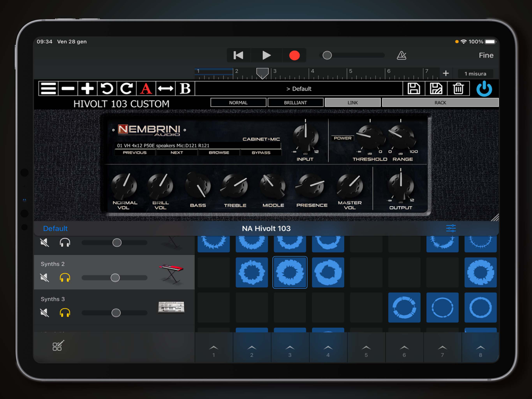532x399 pixels.
Task: Click the BRILL VOL knob
Action: (161, 186)
